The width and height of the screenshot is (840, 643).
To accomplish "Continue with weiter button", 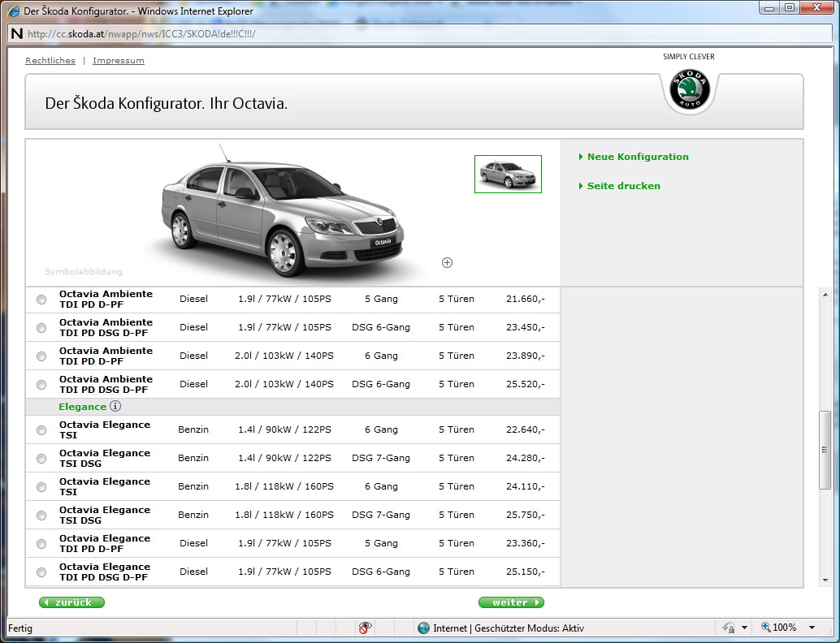I will 511,602.
